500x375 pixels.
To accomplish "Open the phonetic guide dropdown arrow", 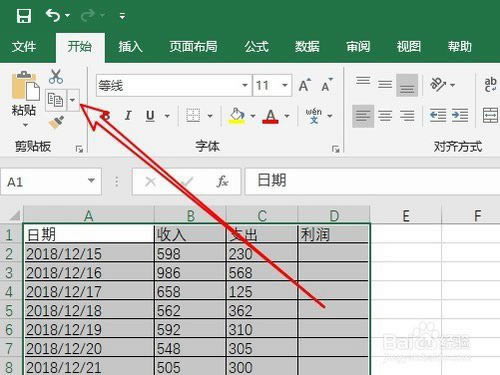I will click(330, 116).
